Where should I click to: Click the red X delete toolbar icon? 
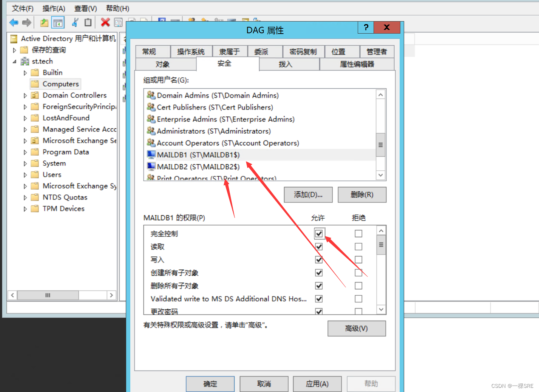coord(105,23)
